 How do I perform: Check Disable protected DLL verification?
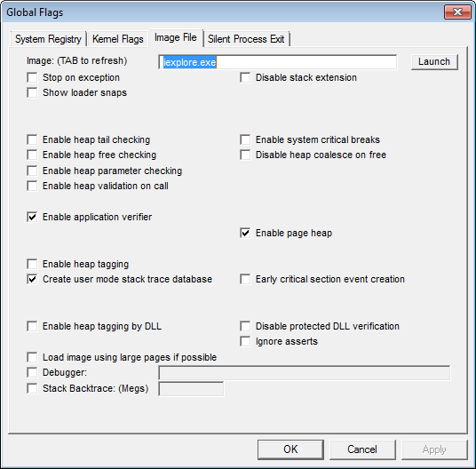click(x=245, y=326)
